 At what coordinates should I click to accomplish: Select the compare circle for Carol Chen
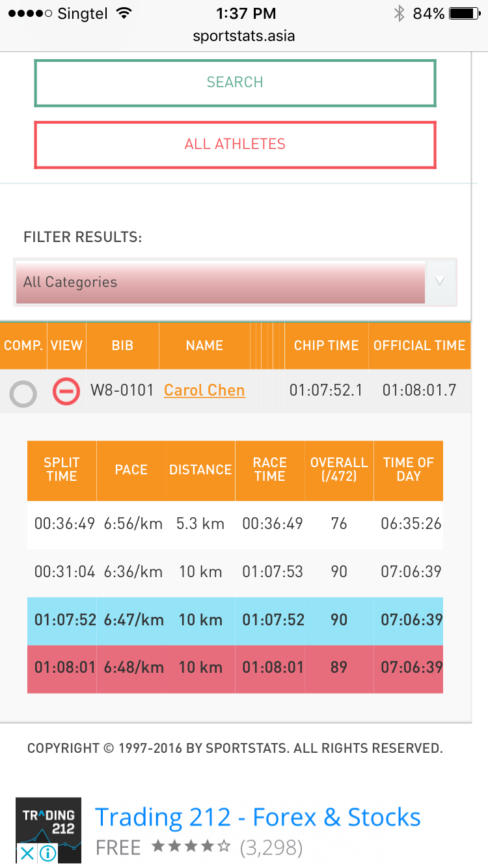pyautogui.click(x=23, y=394)
